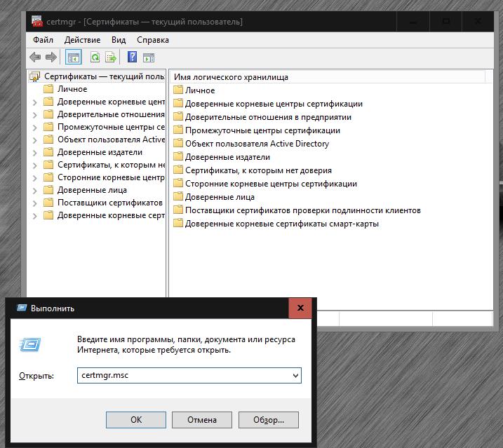Open the Открыть combo box dropdown arrow
Image resolution: width=503 pixels, height=448 pixels.
pos(295,376)
